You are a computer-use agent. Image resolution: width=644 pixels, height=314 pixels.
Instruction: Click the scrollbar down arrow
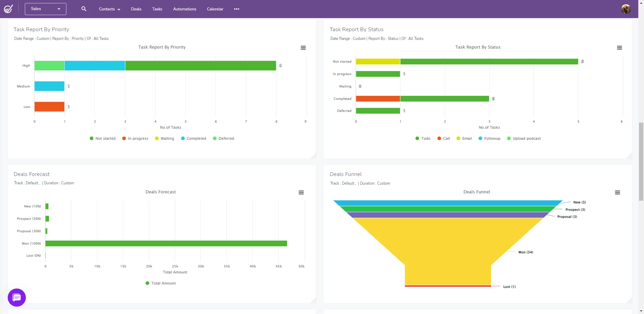[x=641, y=311]
